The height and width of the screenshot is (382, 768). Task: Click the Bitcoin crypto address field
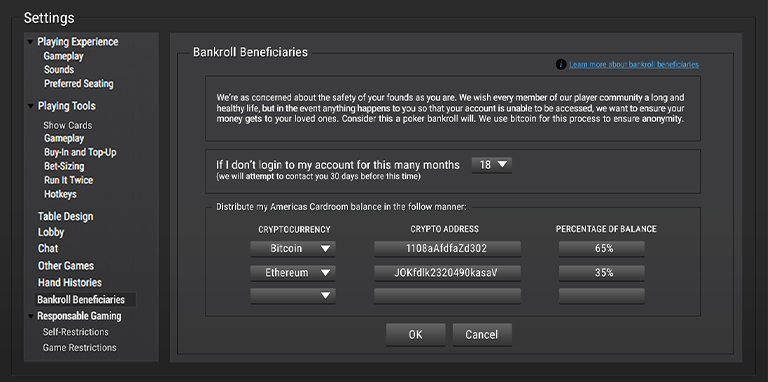click(447, 249)
